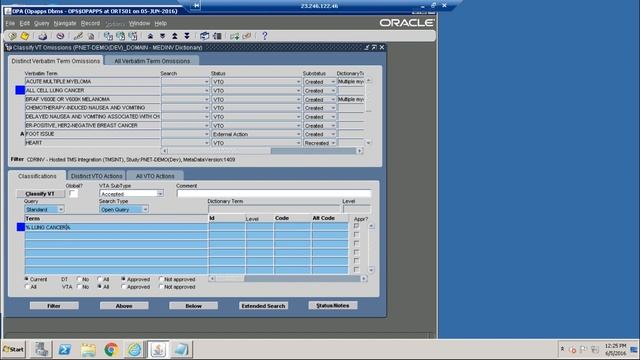Open Internet Explorer from the taskbar
This screenshot has height=360, width=640.
tap(134, 349)
